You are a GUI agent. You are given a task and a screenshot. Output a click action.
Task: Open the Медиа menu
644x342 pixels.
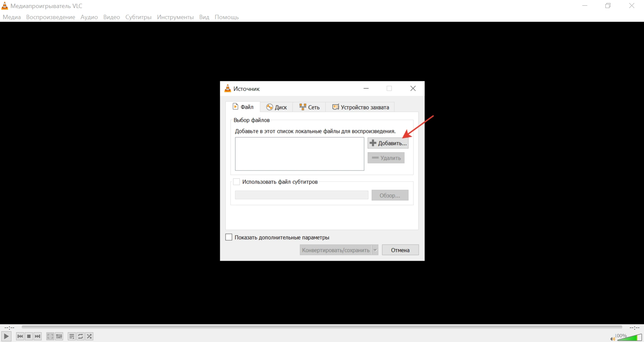[12, 17]
